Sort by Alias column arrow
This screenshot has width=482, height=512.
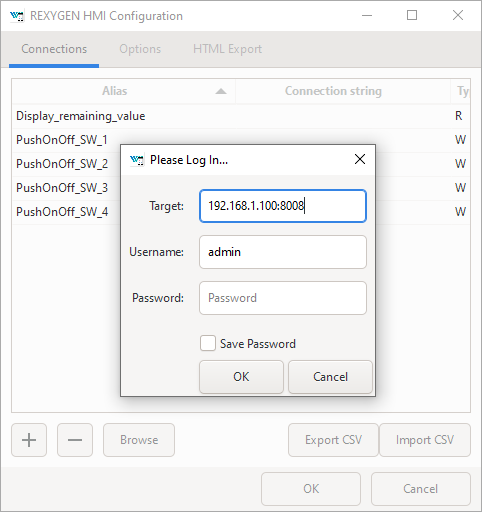[221, 91]
